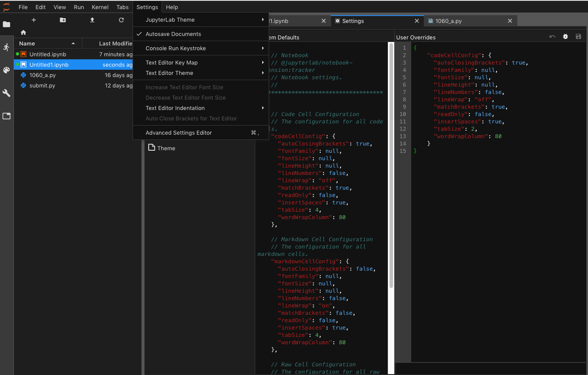Open the File menu
Image resolution: width=588 pixels, height=375 pixels.
23,7
